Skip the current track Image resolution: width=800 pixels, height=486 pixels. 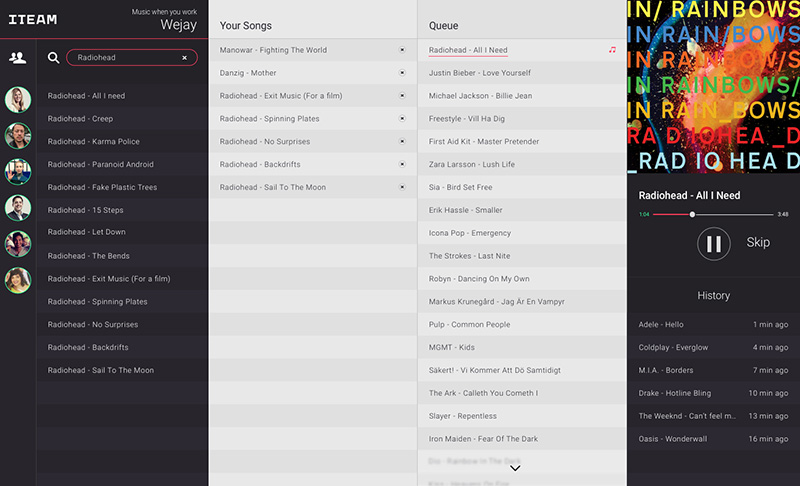(758, 243)
